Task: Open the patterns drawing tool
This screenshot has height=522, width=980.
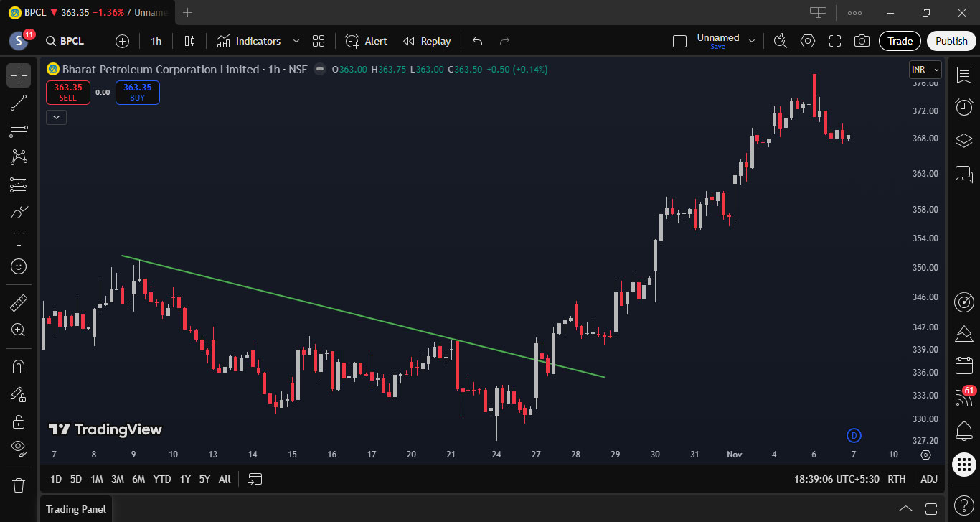Action: (x=19, y=157)
